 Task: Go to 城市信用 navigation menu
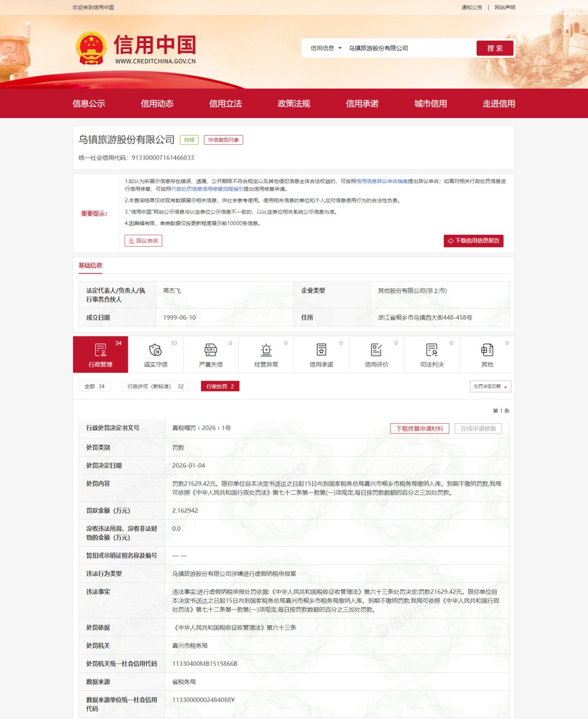[430, 103]
